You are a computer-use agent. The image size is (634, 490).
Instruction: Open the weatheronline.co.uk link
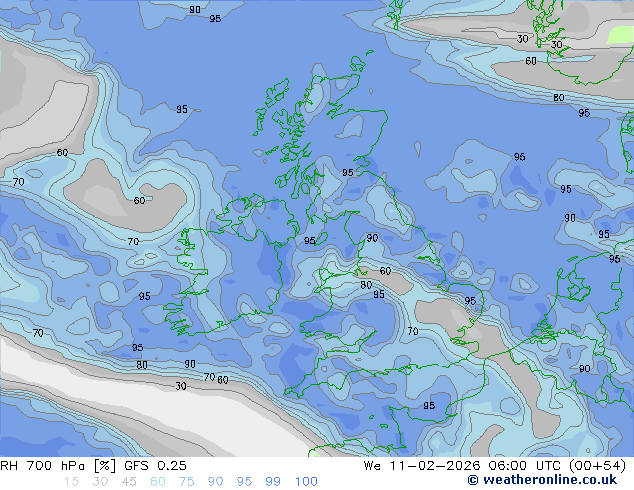point(542,480)
